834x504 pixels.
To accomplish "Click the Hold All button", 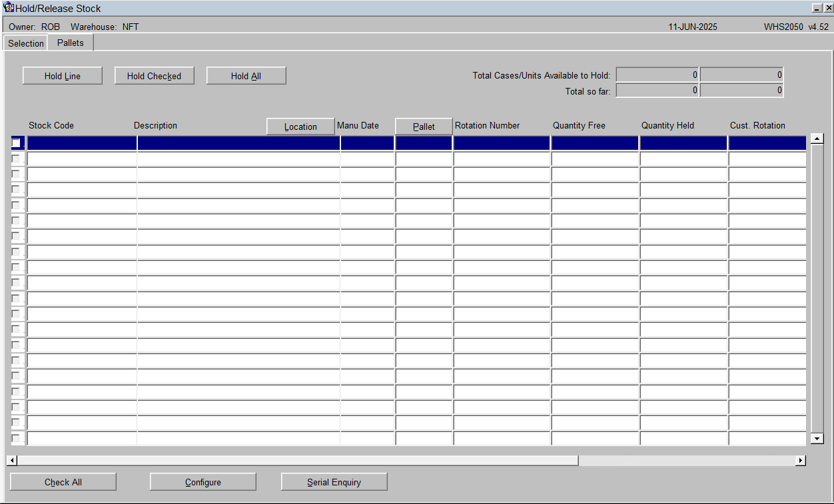I will (x=246, y=76).
